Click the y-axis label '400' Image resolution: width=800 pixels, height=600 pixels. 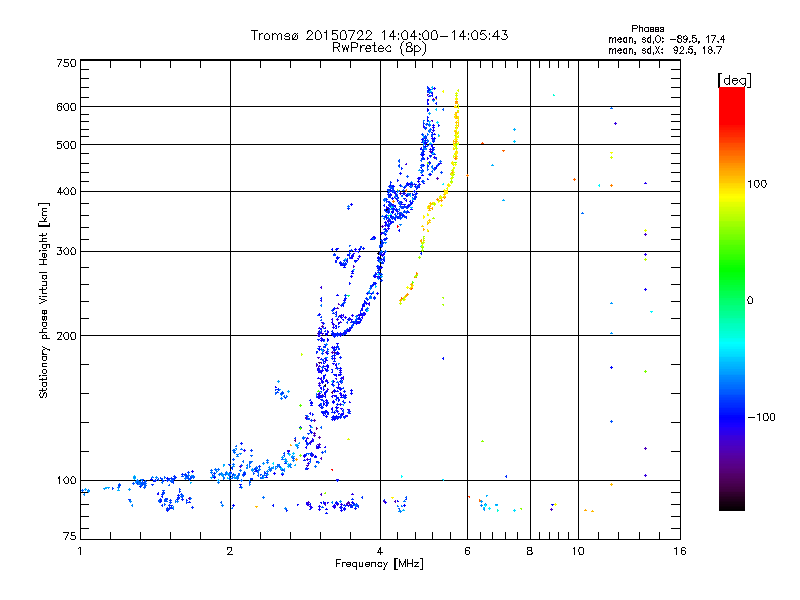(x=66, y=191)
